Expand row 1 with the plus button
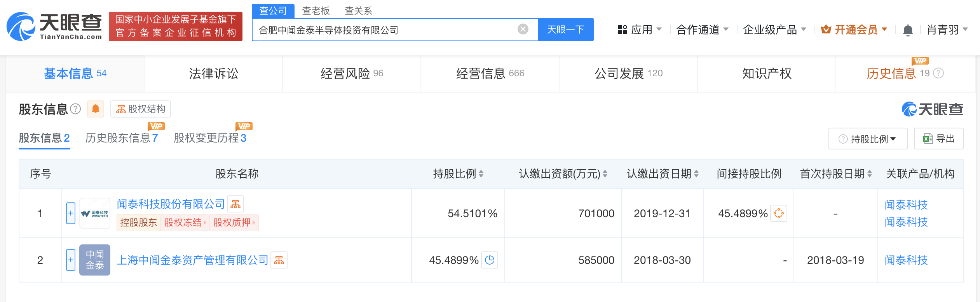980x302 pixels. [71, 213]
